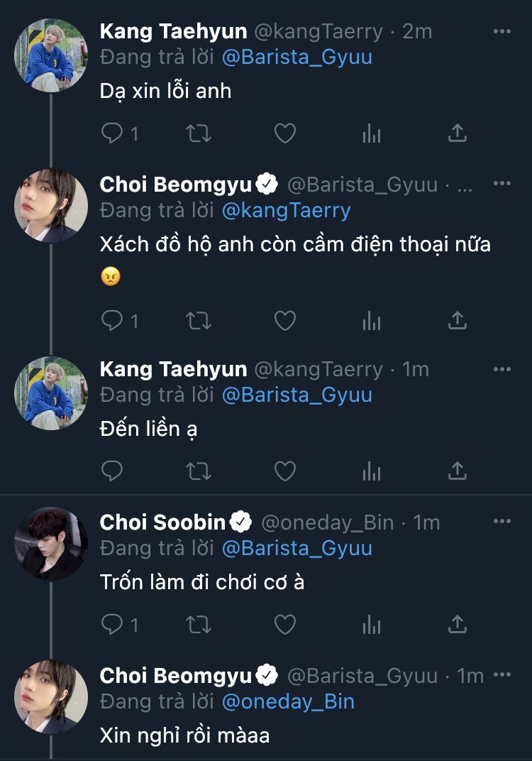Like the "Xách đồ hộ anh" tweet

[x=284, y=321]
